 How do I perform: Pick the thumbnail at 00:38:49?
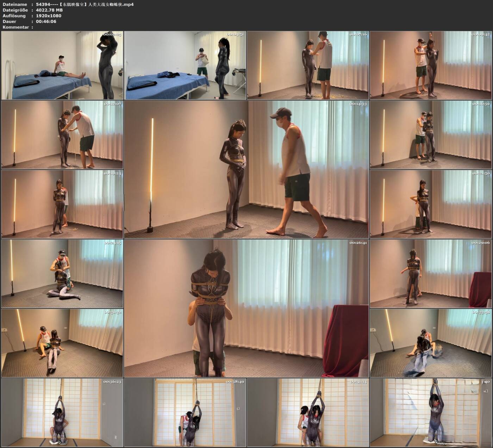click(185, 412)
